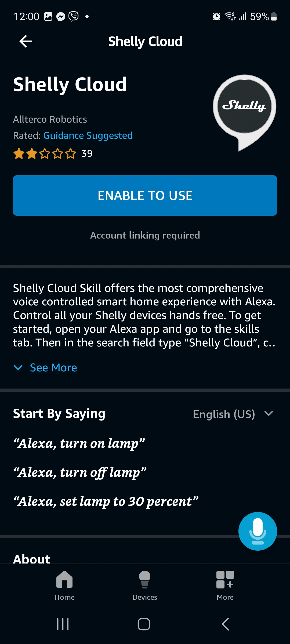Tap ENABLE TO USE button
290x644 pixels.
[145, 195]
